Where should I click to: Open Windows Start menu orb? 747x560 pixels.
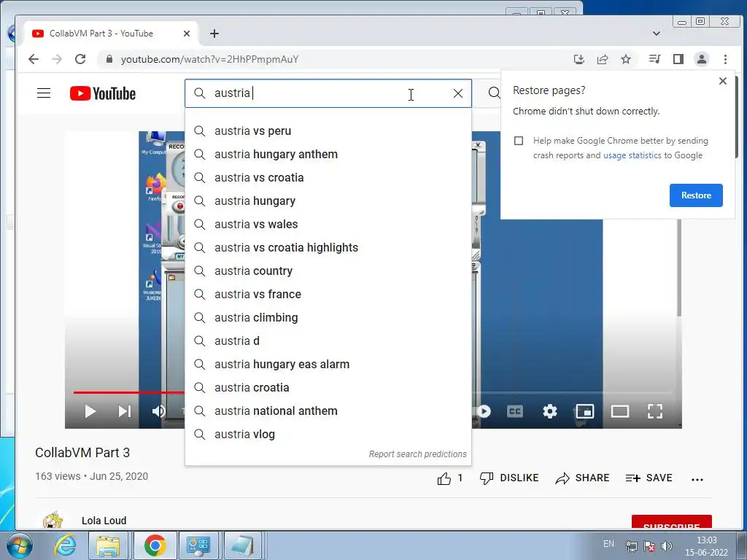(19, 545)
